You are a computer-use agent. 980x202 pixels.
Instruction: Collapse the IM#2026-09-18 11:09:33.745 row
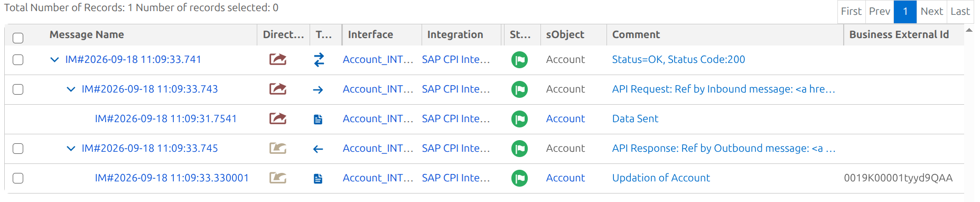[x=71, y=149]
